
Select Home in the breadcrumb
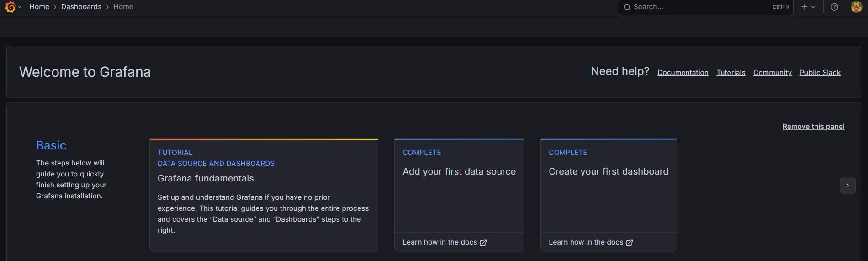tap(39, 7)
